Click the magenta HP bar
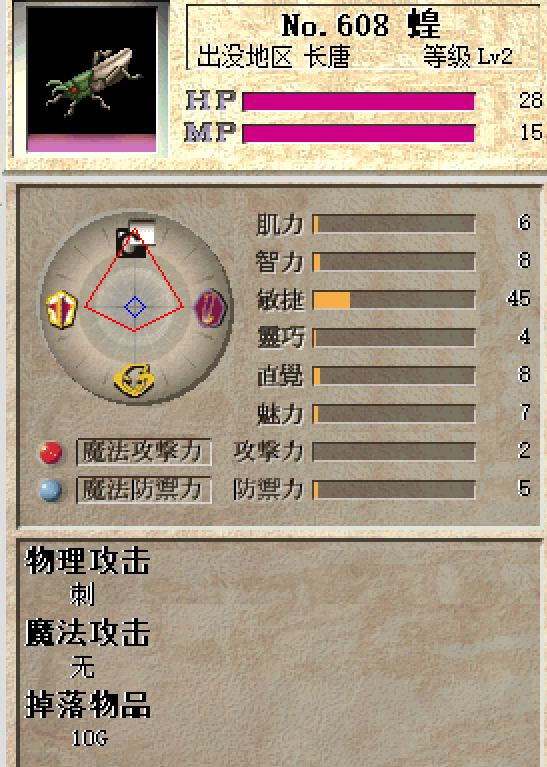The image size is (547, 767). 359,102
